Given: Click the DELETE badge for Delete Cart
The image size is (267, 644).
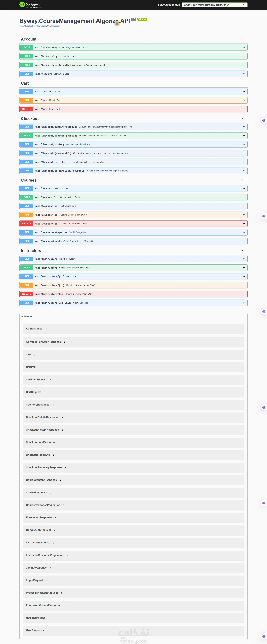Looking at the screenshot, I should [27, 109].
